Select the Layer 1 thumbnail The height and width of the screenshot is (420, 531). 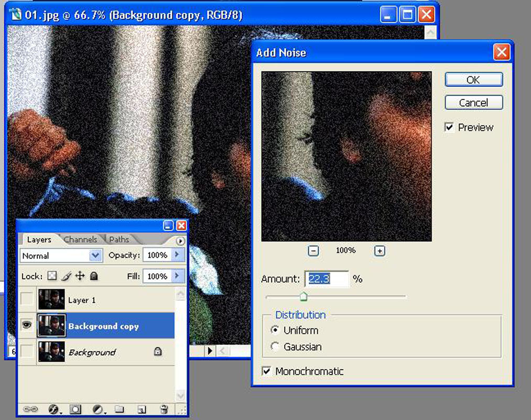coord(51,299)
